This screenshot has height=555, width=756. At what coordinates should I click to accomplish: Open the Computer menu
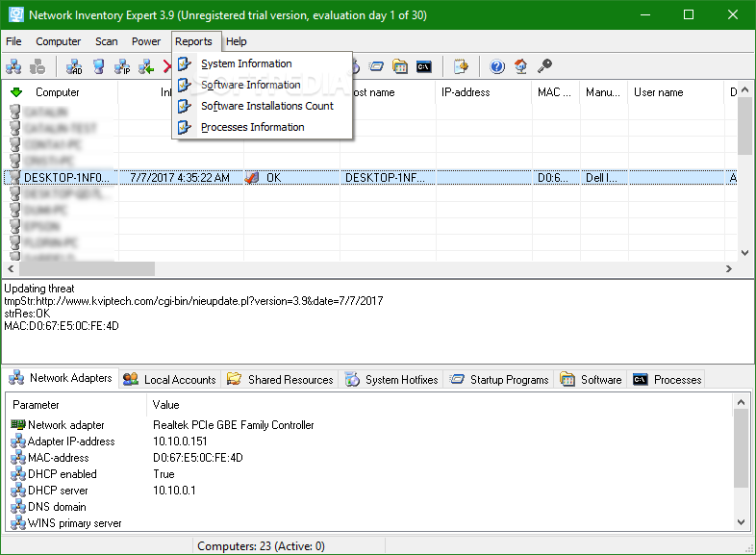point(59,41)
